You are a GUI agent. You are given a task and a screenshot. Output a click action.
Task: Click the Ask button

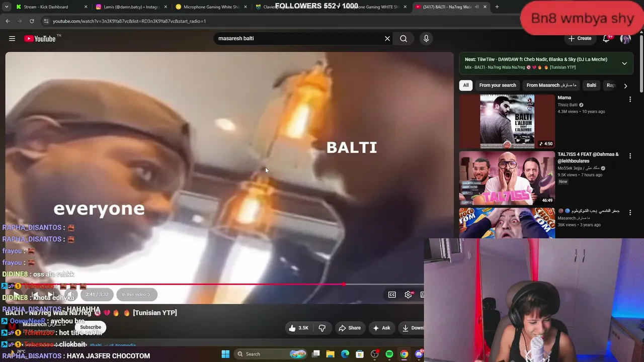[x=381, y=328]
